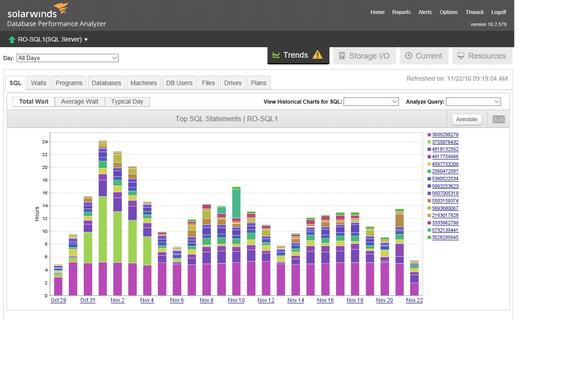Viewport: 576px width, 384px height.
Task: Open the Databases tab
Action: tap(106, 83)
